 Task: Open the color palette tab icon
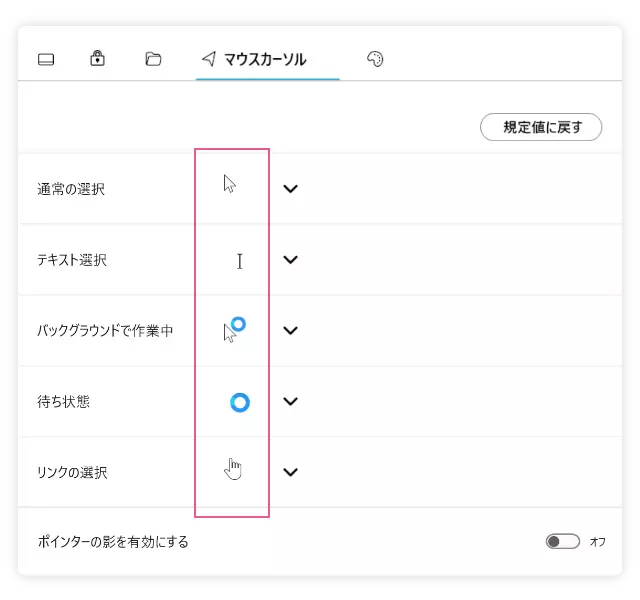point(375,59)
